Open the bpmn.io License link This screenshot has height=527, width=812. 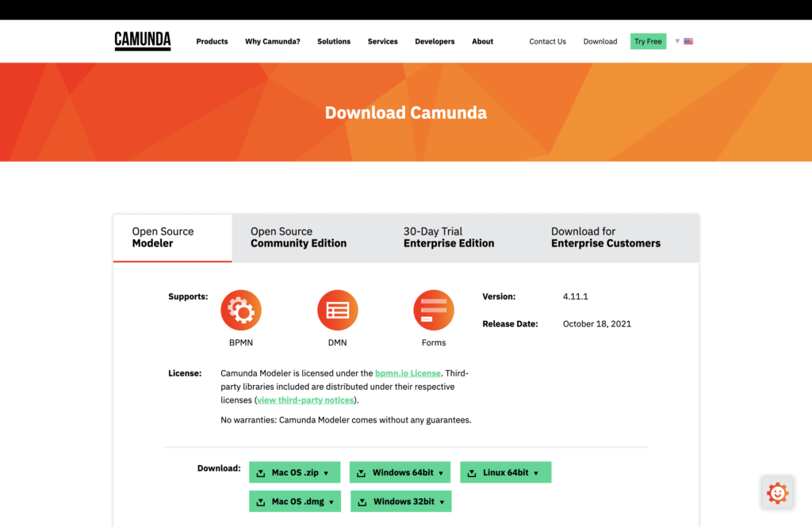(x=408, y=373)
